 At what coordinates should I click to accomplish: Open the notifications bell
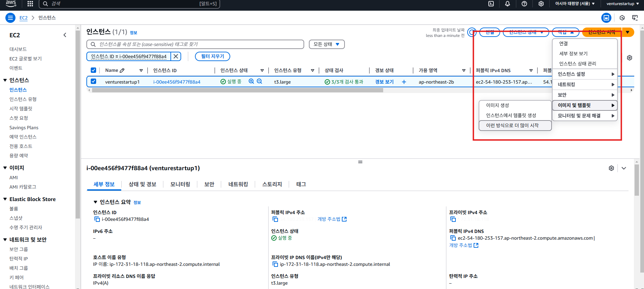[x=508, y=4]
